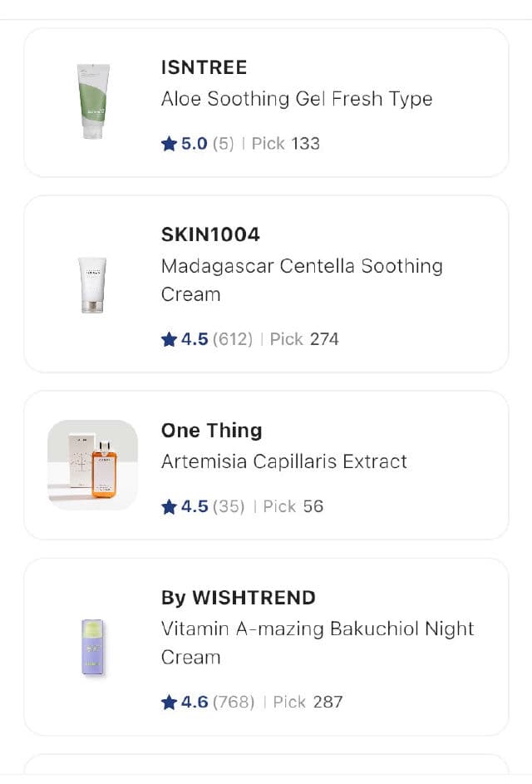Show the 612 reviews for SKIN1004 cream
This screenshot has height=784, width=532.
(x=233, y=339)
